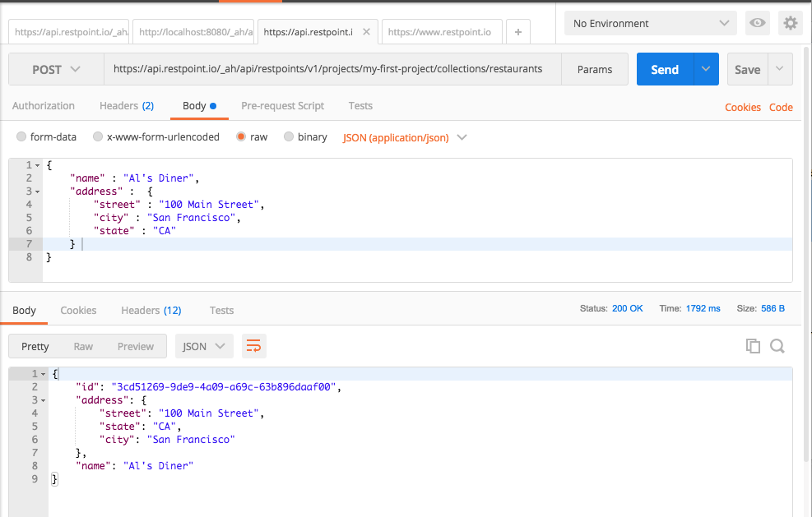Open response Headers (12) tab
The height and width of the screenshot is (517, 812).
[x=151, y=310]
